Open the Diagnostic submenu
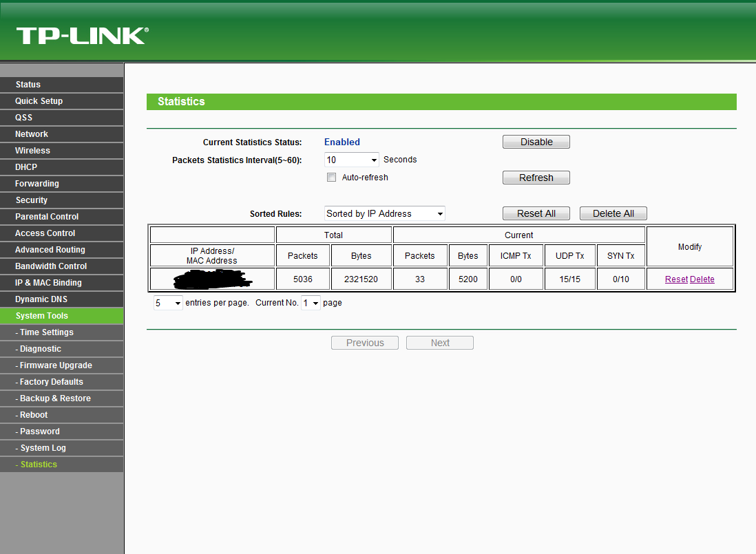Viewport: 756px width, 554px height. pos(62,349)
